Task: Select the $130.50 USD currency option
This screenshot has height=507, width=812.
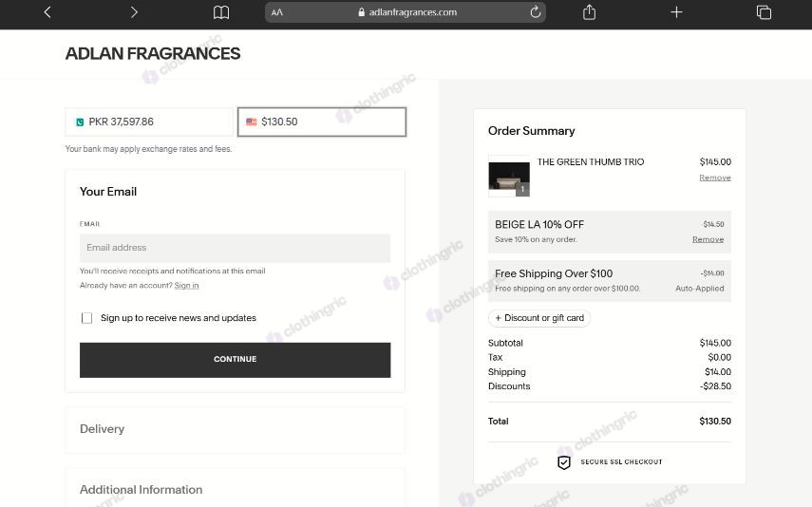Action: (x=322, y=122)
